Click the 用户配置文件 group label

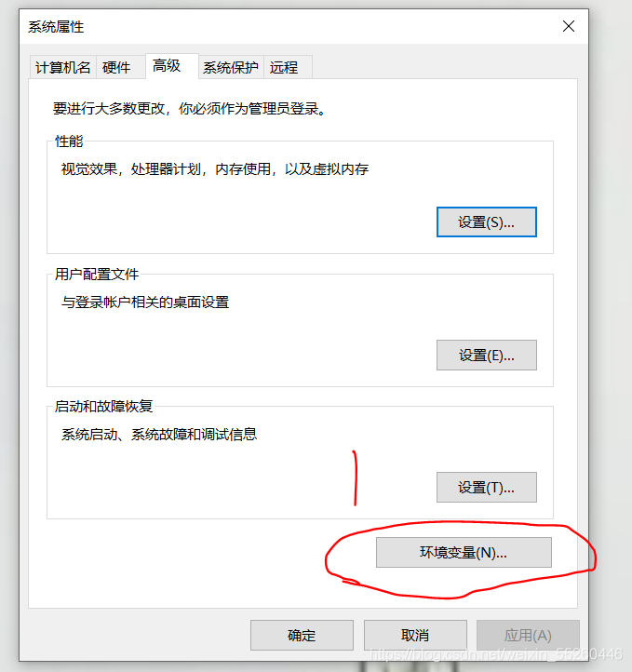click(x=97, y=274)
